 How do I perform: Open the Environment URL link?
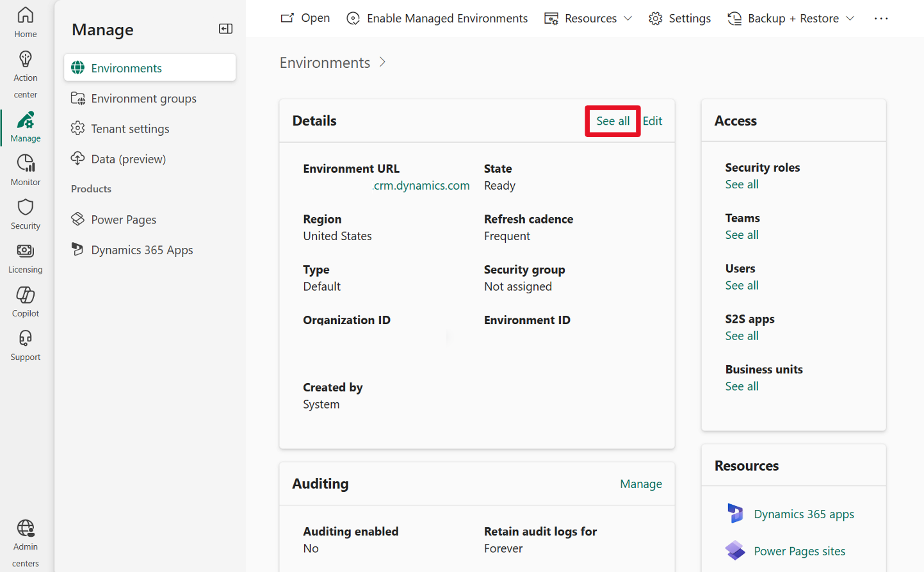[421, 185]
